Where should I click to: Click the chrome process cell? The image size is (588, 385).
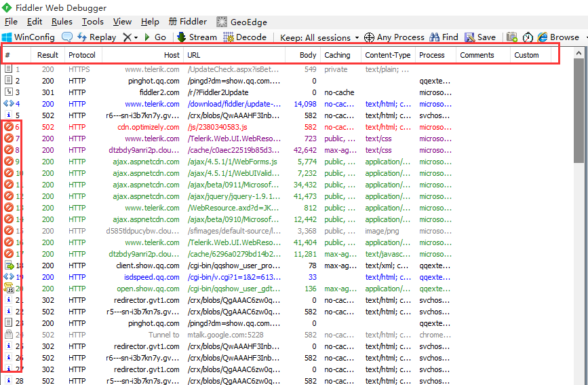[x=435, y=335]
